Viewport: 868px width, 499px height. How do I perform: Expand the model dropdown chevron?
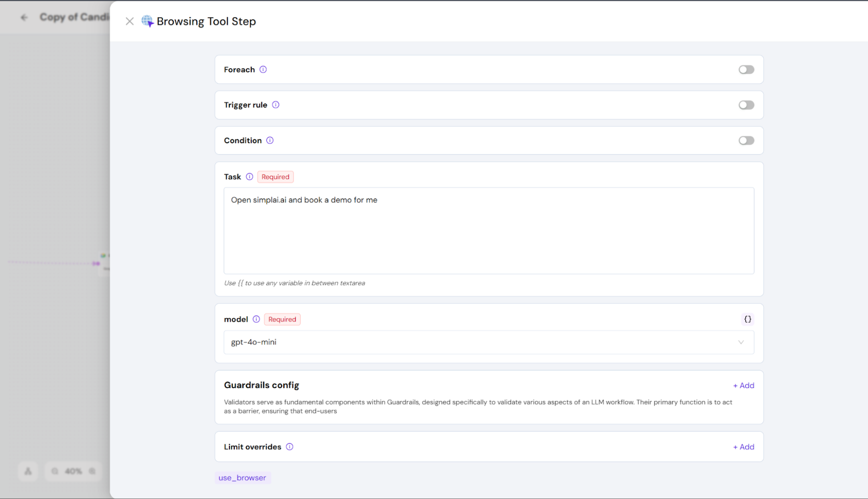741,342
